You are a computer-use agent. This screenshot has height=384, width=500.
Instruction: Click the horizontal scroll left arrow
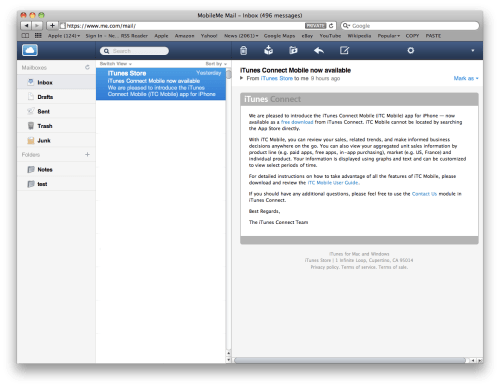click(x=473, y=360)
